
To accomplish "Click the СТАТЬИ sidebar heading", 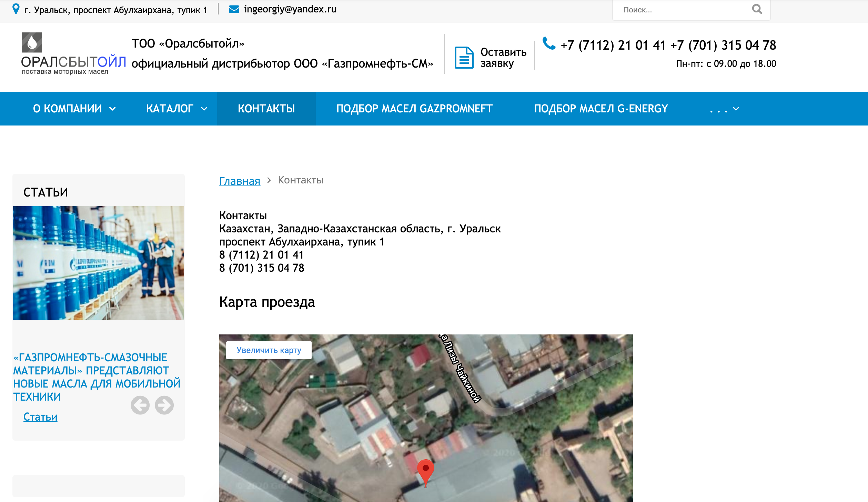I will 46,192.
